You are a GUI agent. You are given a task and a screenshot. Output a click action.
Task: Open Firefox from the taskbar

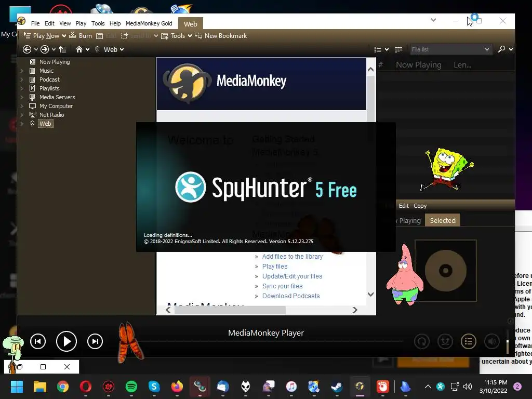(x=177, y=387)
